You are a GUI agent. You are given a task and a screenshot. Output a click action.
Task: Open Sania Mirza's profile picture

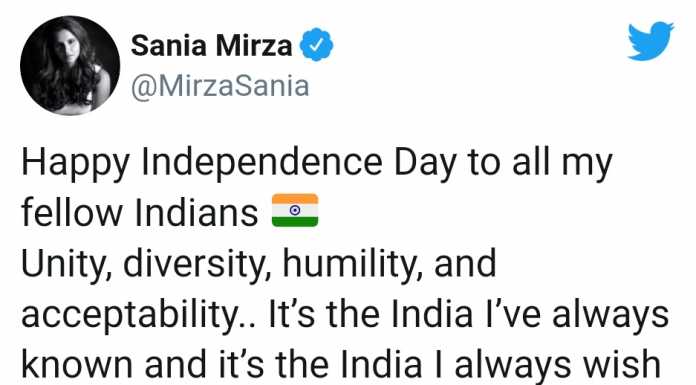[70, 66]
